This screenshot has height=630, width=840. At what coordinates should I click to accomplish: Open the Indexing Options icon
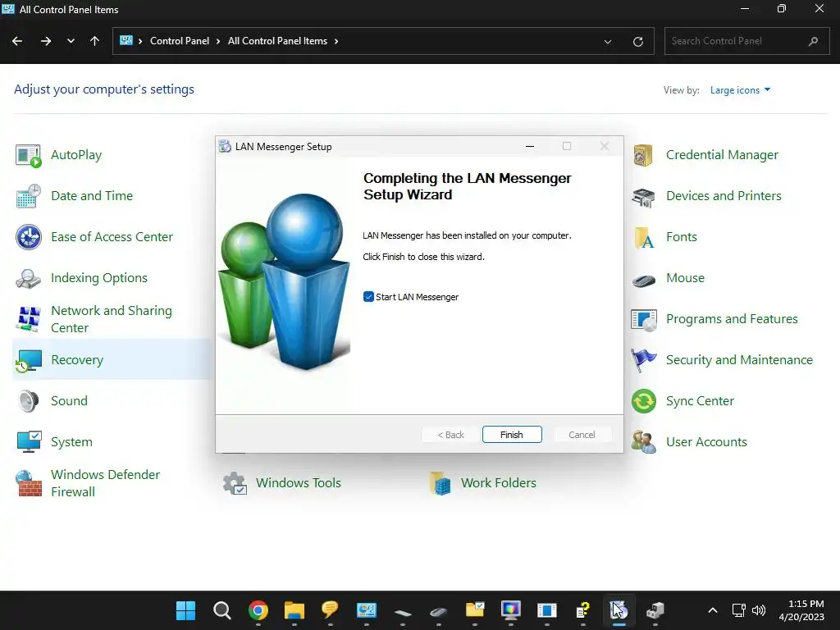click(x=29, y=278)
